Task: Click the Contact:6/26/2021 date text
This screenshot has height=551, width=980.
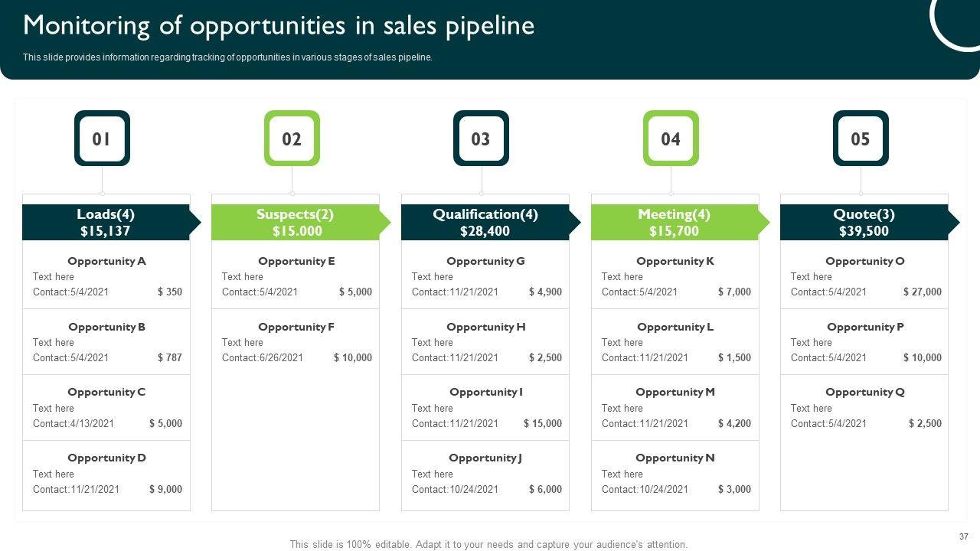Action: click(x=263, y=357)
